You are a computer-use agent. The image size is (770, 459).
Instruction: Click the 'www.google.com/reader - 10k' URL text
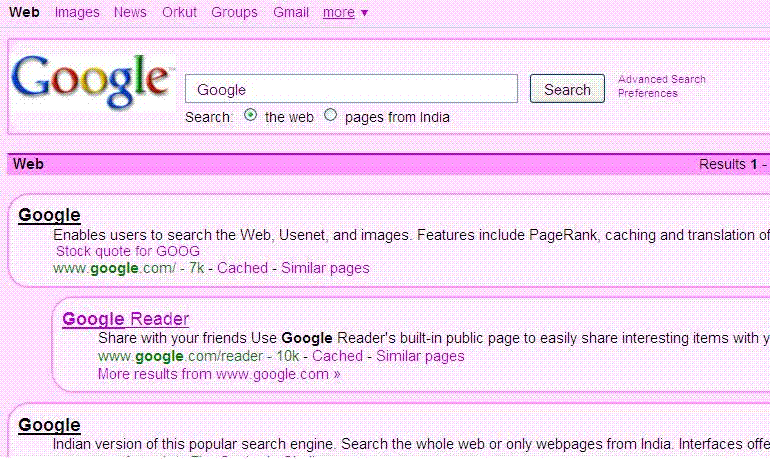(x=198, y=356)
